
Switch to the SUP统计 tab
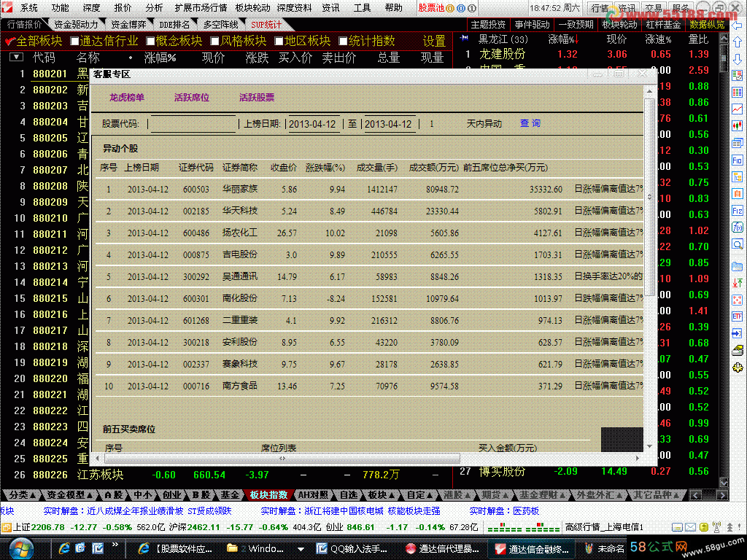click(x=266, y=25)
